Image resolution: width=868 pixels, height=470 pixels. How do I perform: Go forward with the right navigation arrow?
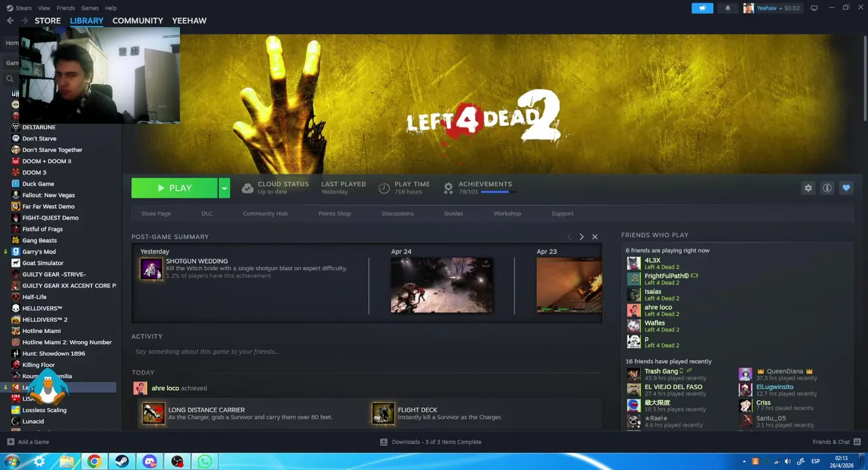click(x=24, y=20)
